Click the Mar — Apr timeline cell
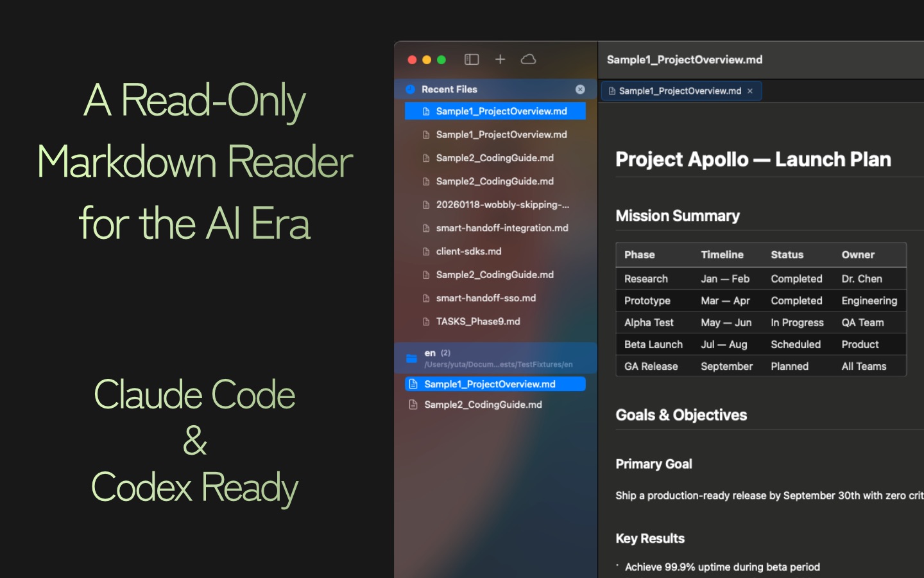924x578 pixels. click(x=726, y=301)
